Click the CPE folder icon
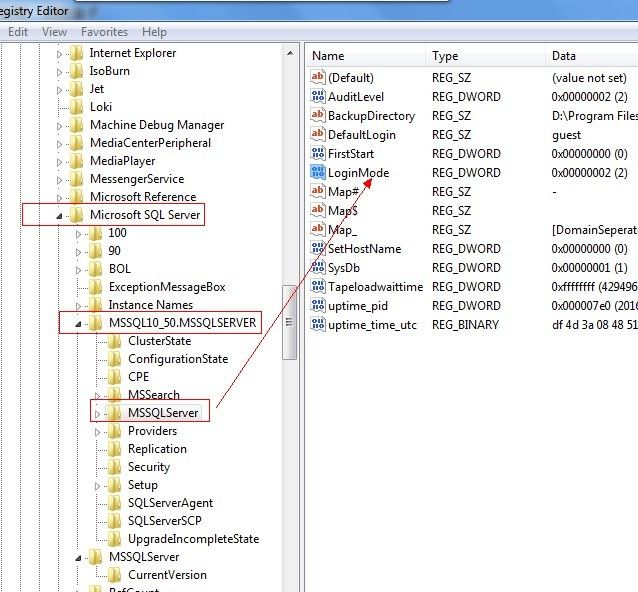638x592 pixels. pos(114,377)
